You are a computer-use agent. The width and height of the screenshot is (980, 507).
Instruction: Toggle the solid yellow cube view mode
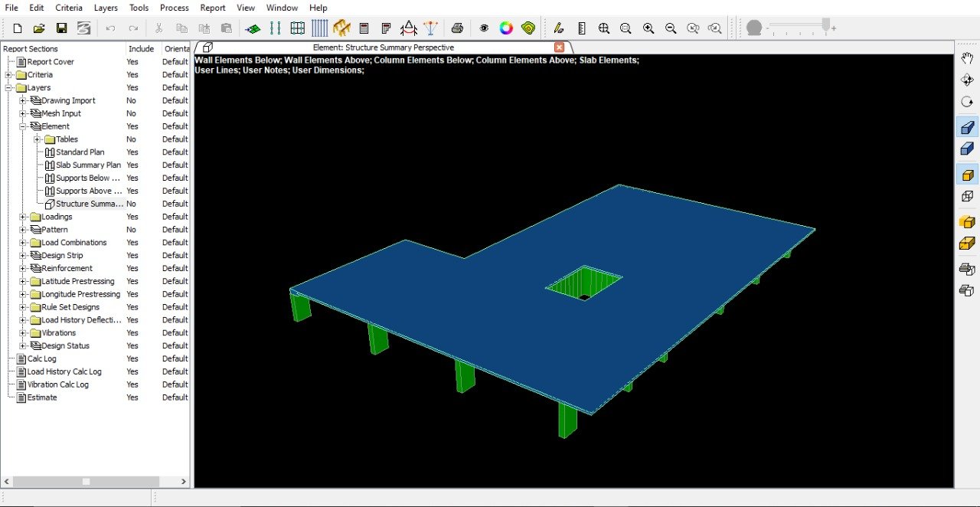tap(967, 175)
